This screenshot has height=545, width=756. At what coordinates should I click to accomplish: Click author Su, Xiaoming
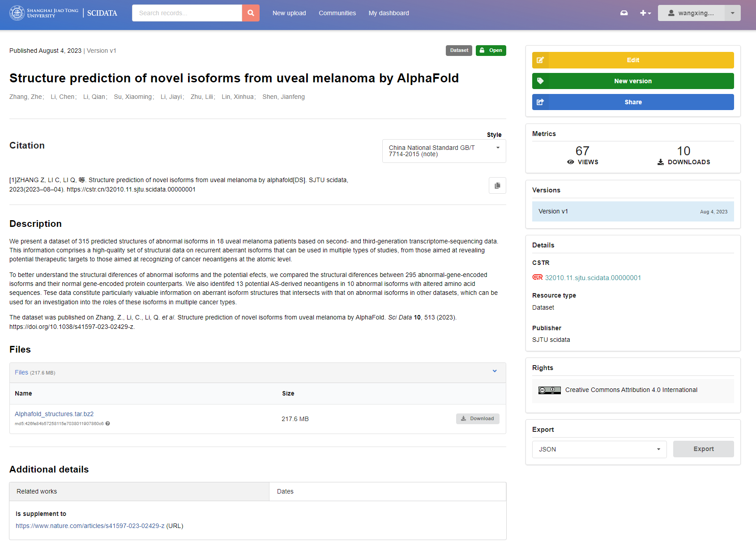133,97
